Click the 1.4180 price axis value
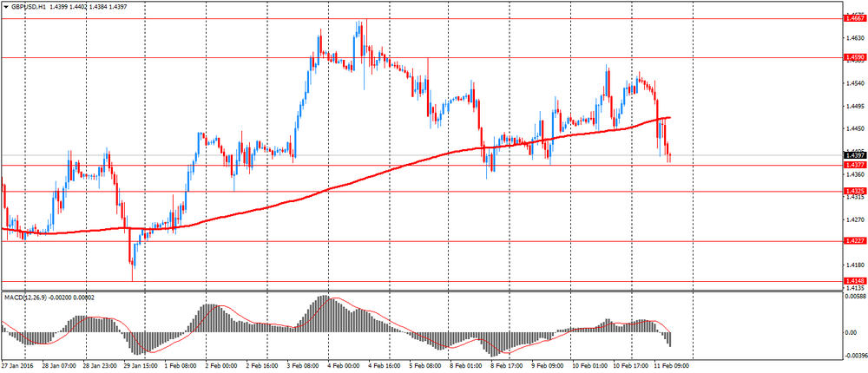The image size is (868, 373). [855, 265]
